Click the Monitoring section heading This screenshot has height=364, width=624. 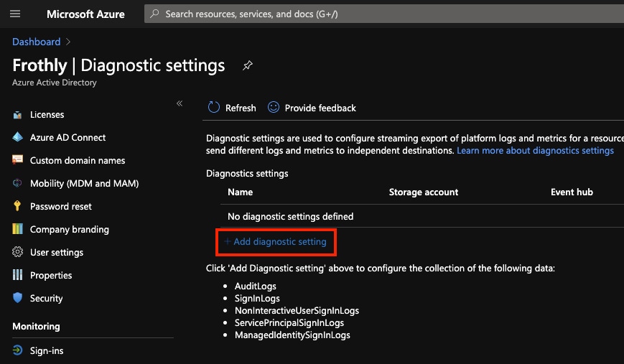coord(36,327)
